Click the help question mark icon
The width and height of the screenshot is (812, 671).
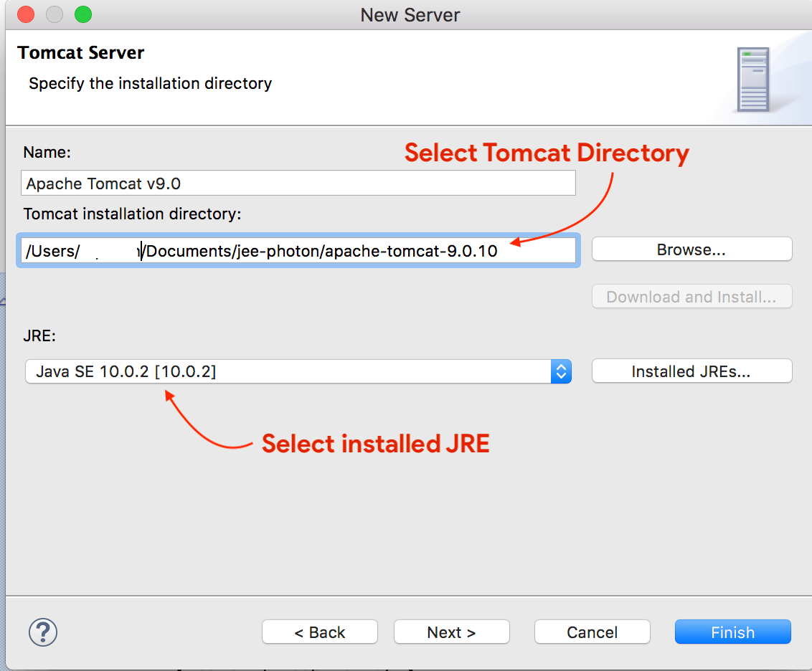pos(43,632)
